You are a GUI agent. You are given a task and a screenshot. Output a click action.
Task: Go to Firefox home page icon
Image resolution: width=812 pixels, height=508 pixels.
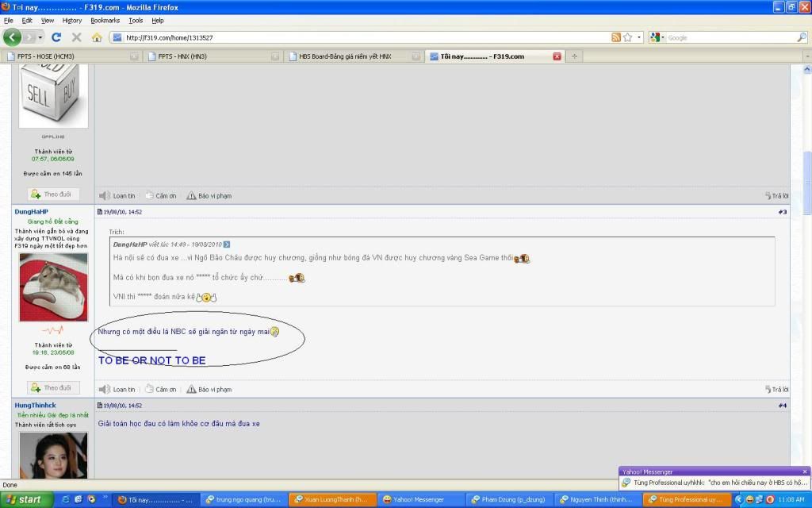[97, 37]
